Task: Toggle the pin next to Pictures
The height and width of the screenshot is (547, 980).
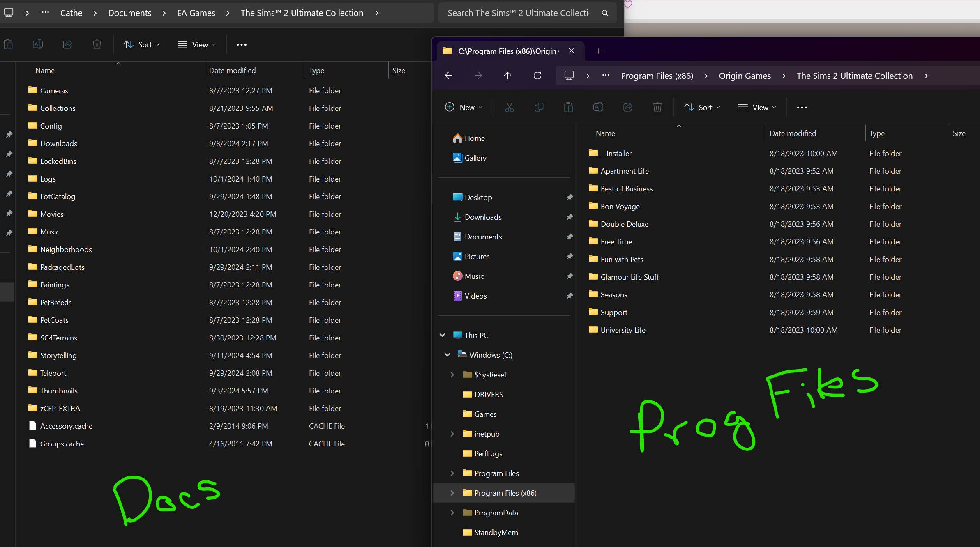Action: 570,257
